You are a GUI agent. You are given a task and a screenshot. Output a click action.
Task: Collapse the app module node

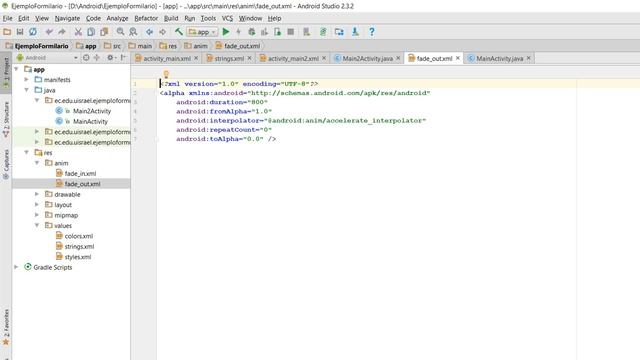tap(16, 69)
